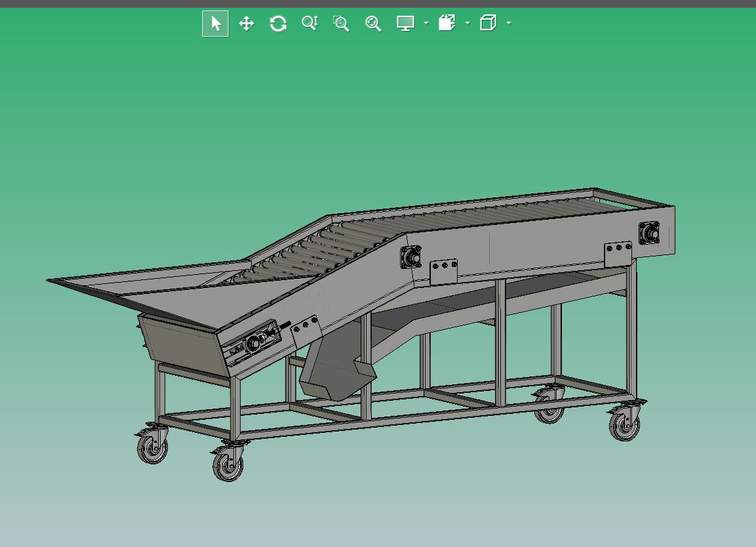Select the belt tensioner assembly on lower incline
Screen dimensions: 756x547
click(x=254, y=343)
